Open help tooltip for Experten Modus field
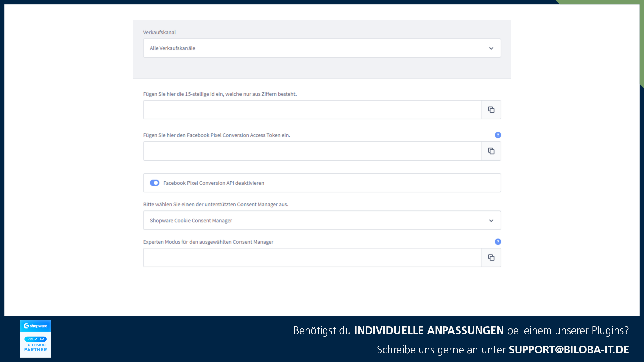644x362 pixels. click(x=498, y=242)
